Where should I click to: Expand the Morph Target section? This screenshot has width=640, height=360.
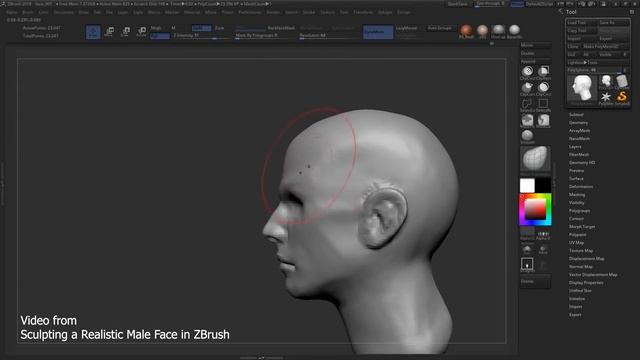pyautogui.click(x=582, y=227)
